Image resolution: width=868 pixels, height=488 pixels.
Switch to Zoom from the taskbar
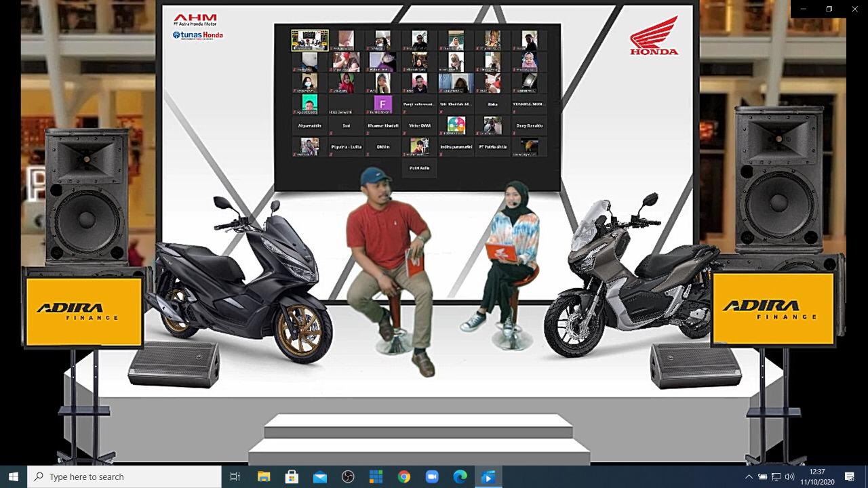click(x=432, y=476)
